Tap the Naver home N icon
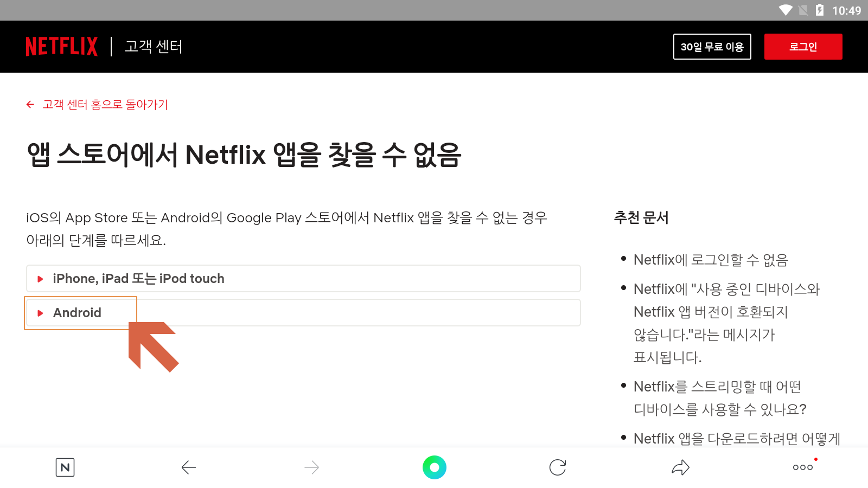 65,467
